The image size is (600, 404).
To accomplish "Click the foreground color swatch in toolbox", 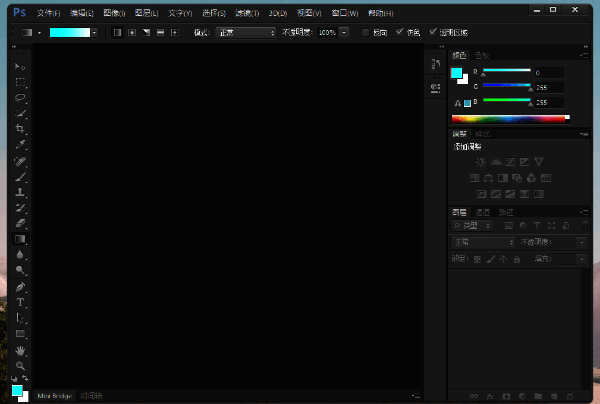I will 17,389.
